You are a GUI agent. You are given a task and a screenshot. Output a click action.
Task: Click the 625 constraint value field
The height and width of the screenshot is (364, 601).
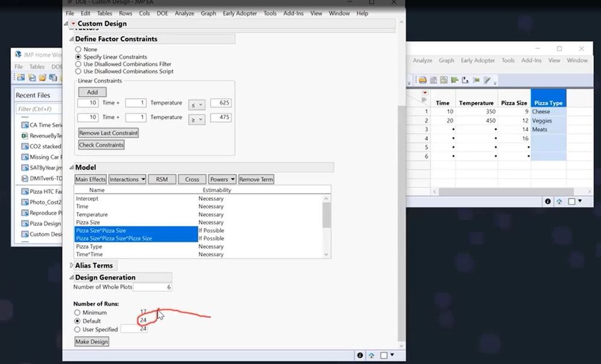pos(221,103)
